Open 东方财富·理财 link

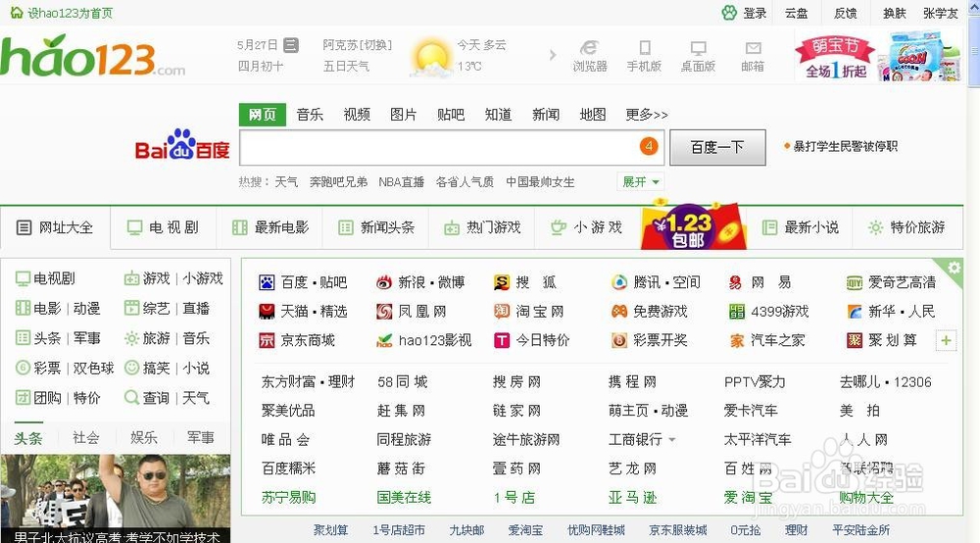point(308,382)
